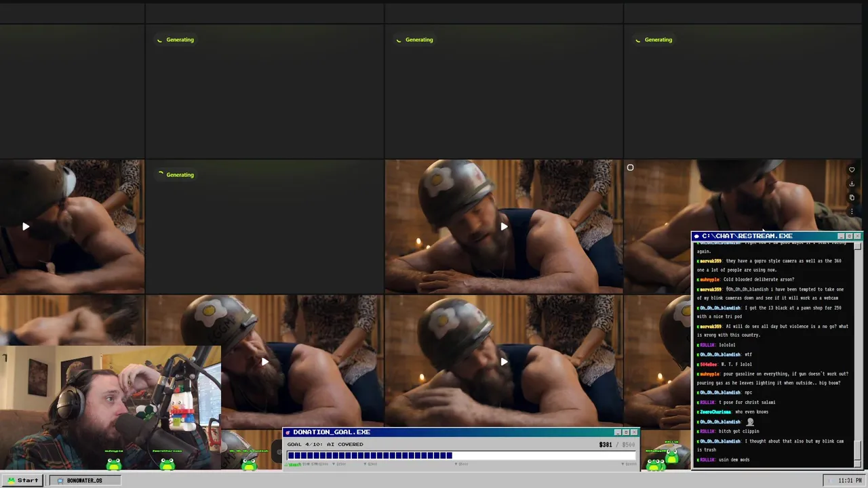
Task: Like the hovered video with heart icon
Action: pyautogui.click(x=852, y=170)
